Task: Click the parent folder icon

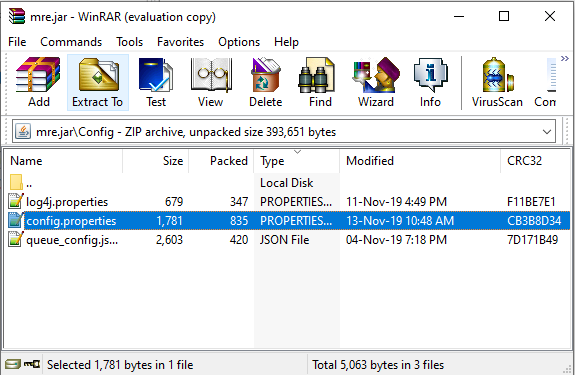Action: 16,182
